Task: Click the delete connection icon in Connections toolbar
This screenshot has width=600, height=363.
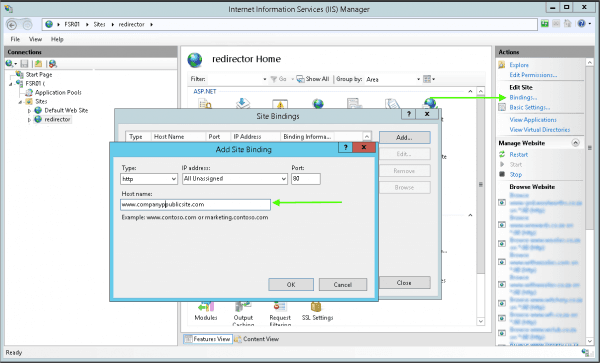Action: point(53,63)
